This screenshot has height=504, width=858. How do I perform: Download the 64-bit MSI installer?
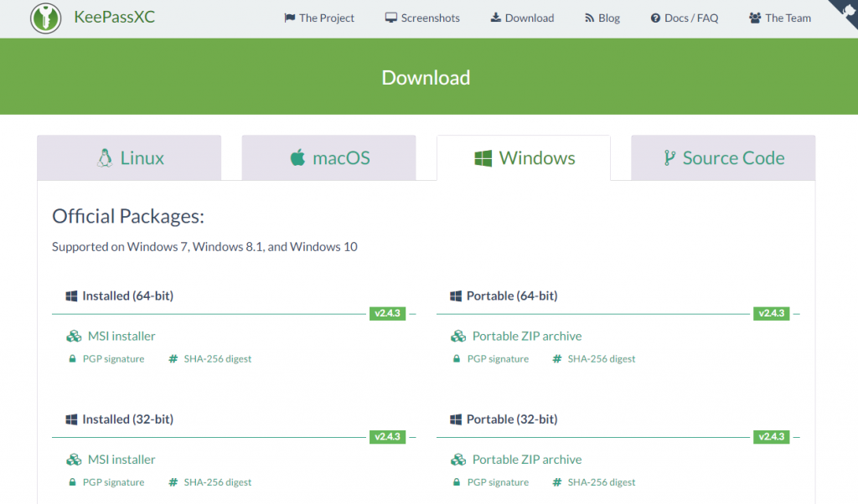click(x=121, y=337)
